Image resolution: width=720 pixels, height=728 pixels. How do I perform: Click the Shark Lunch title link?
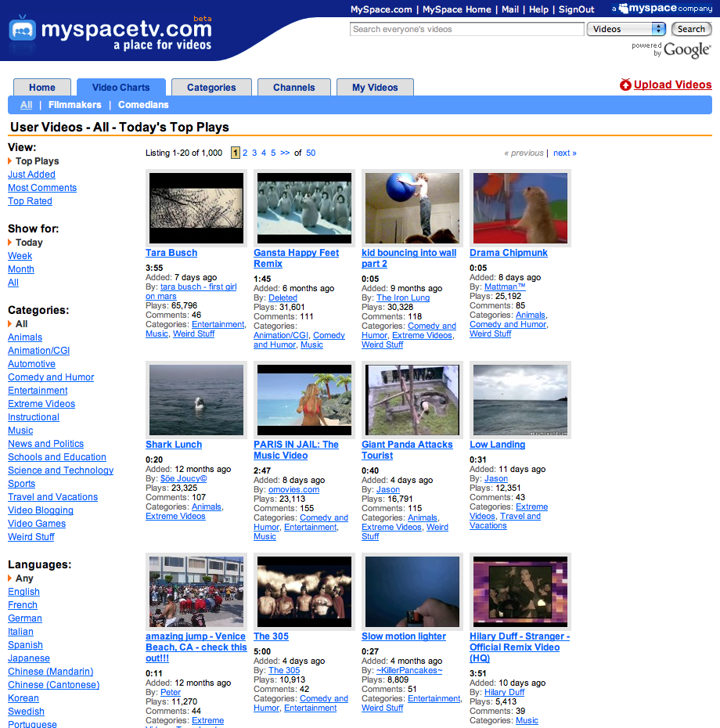click(174, 445)
